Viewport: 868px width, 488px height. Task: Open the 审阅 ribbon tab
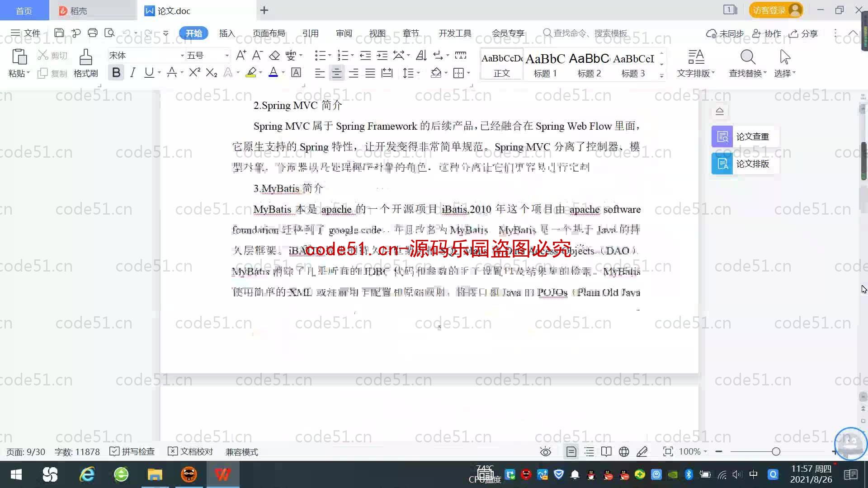(x=344, y=33)
